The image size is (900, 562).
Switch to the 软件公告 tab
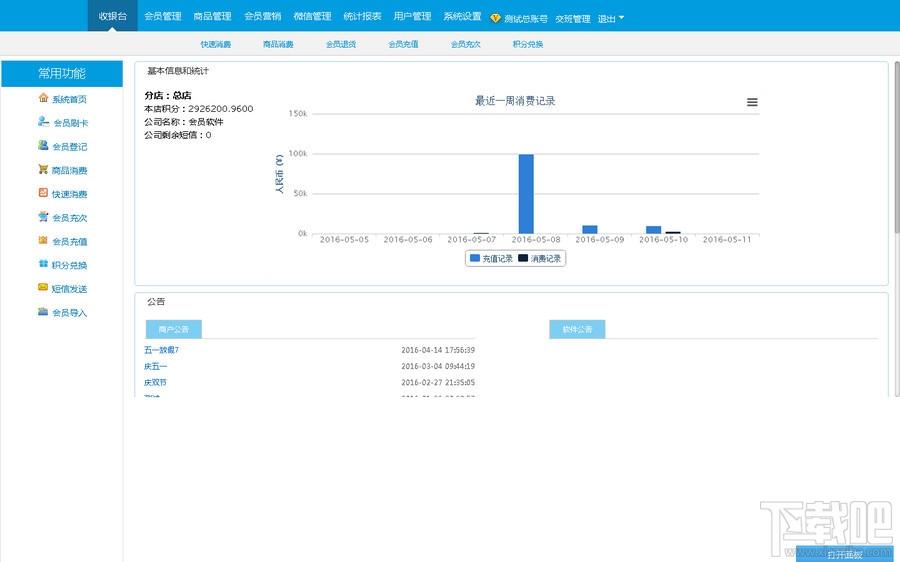(577, 330)
